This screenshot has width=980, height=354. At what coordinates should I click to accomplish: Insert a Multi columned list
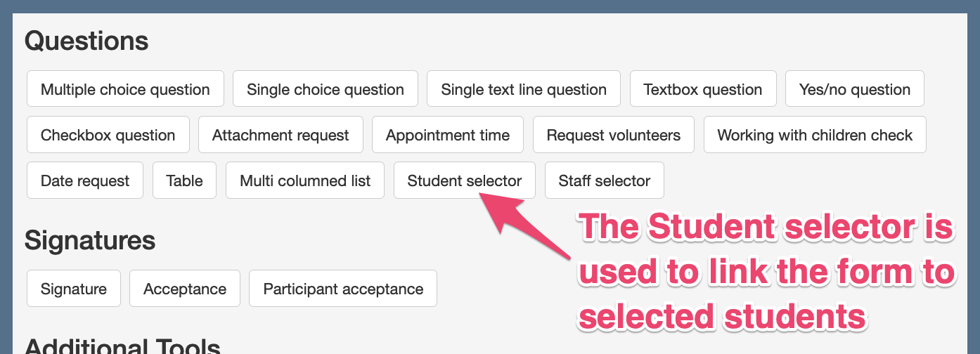(305, 181)
